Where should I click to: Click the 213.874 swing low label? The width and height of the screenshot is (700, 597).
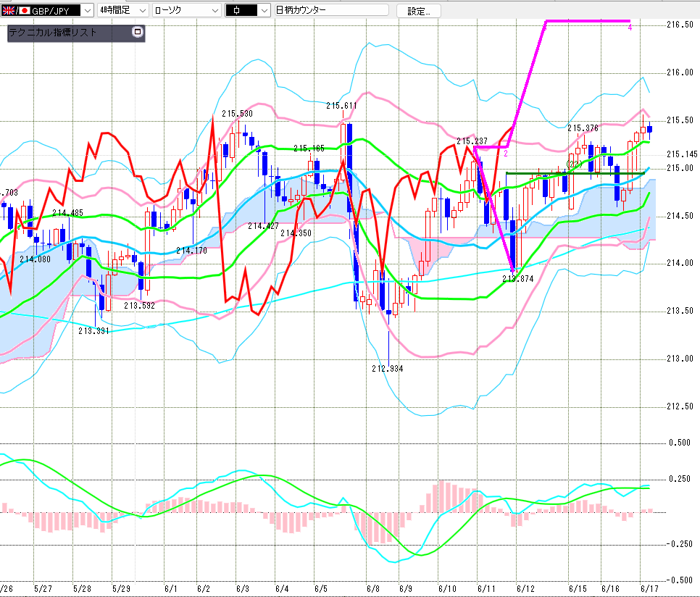tap(518, 279)
